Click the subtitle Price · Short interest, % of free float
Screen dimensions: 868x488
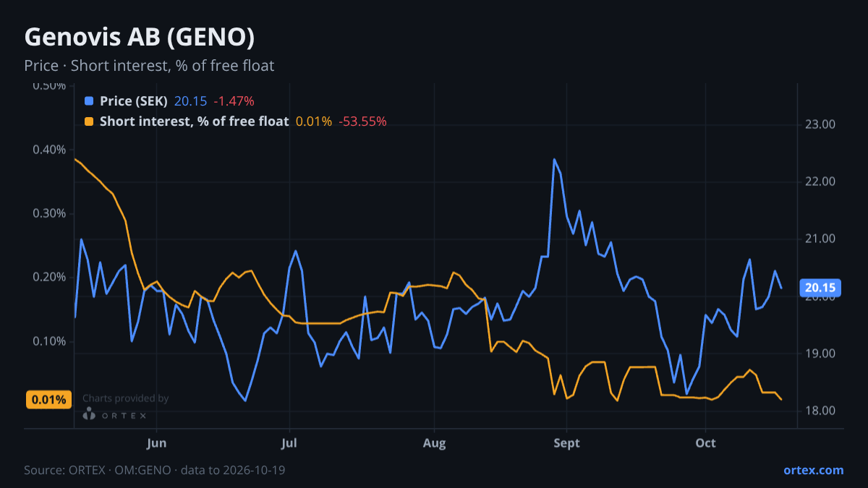point(149,66)
